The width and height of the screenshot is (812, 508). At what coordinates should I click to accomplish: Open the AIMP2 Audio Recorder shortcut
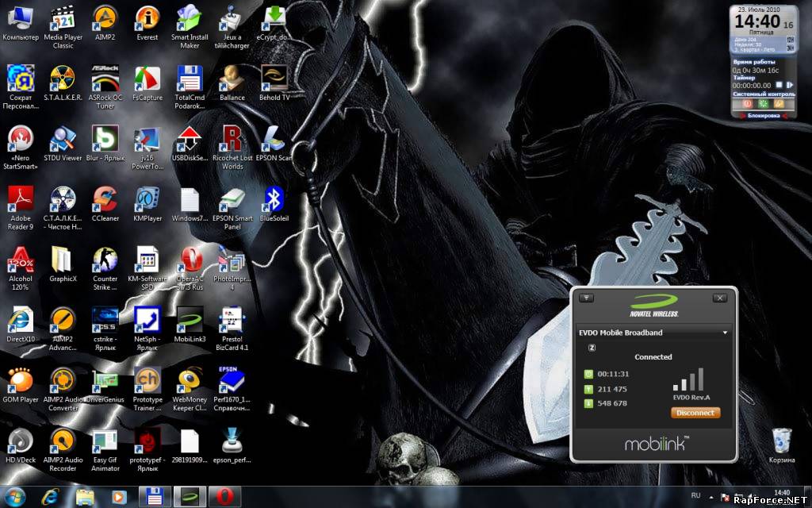(63, 450)
